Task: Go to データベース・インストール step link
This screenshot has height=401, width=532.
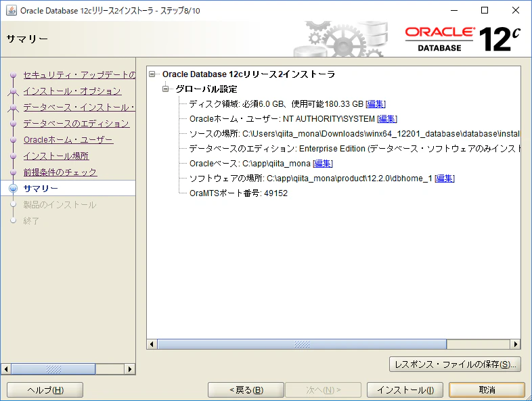Action: [x=79, y=108]
